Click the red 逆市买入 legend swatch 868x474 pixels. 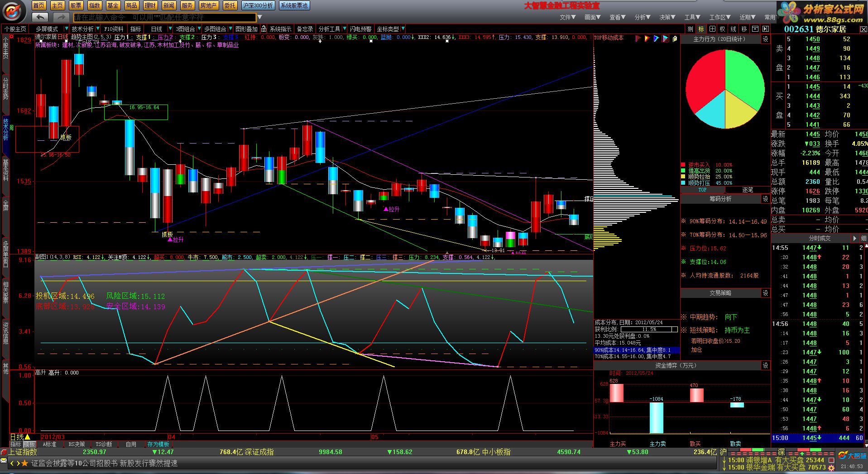pos(683,165)
